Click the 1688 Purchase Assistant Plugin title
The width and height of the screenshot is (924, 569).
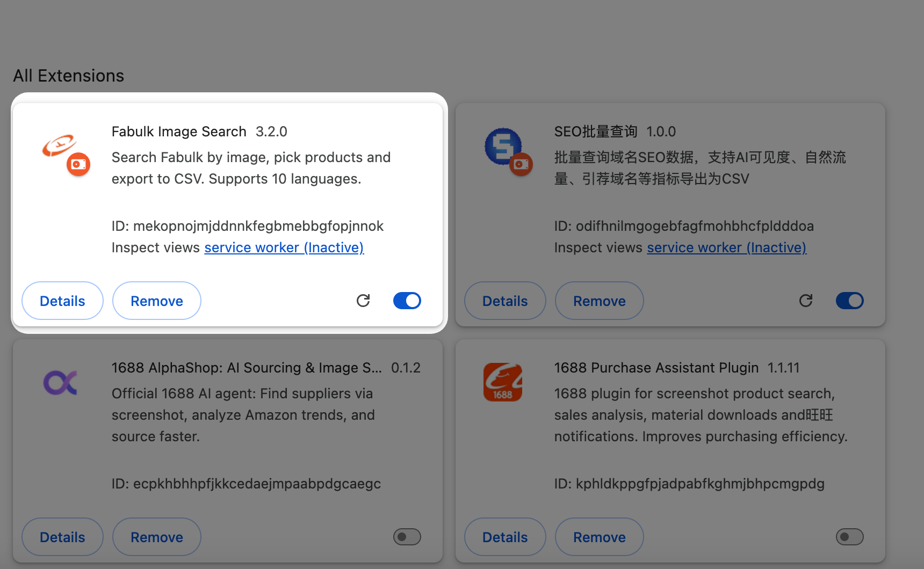coord(656,368)
